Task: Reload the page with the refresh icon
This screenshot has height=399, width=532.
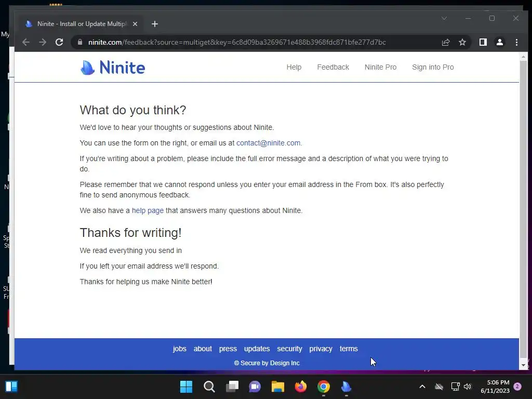Action: pyautogui.click(x=59, y=42)
